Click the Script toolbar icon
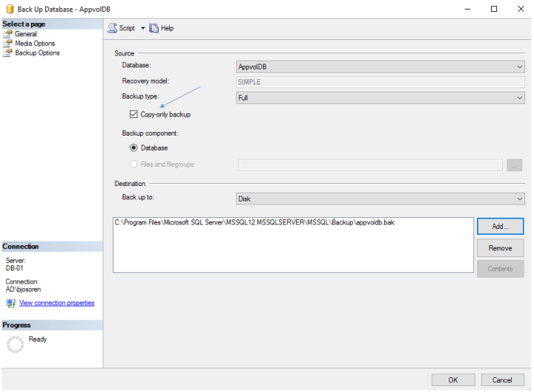Screen dimensions: 534x392 [113, 28]
